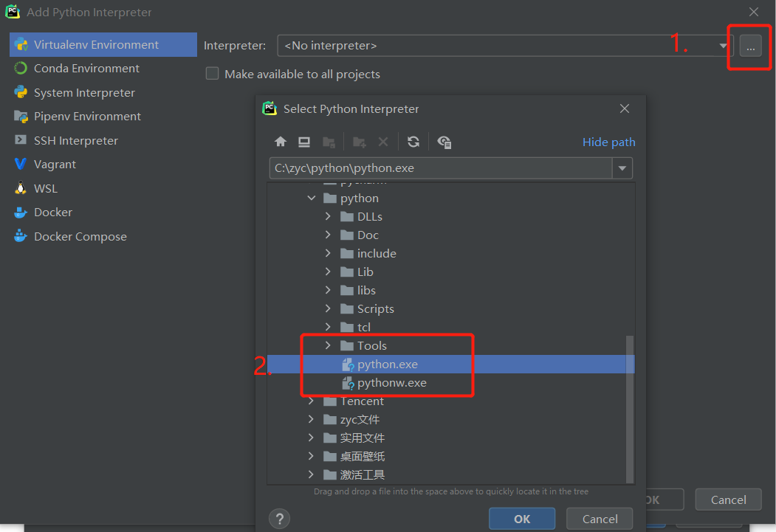Click the path text field
This screenshot has width=776, height=532.
pyautogui.click(x=441, y=168)
